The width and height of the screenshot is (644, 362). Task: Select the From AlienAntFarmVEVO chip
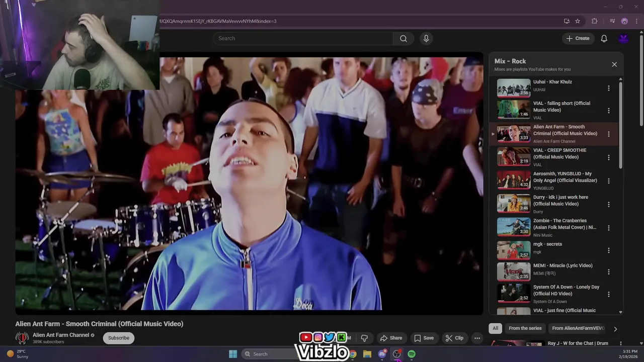point(578,328)
